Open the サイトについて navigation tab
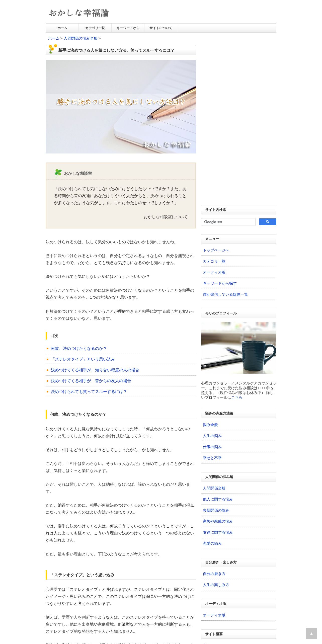The image size is (322, 644). [161, 28]
